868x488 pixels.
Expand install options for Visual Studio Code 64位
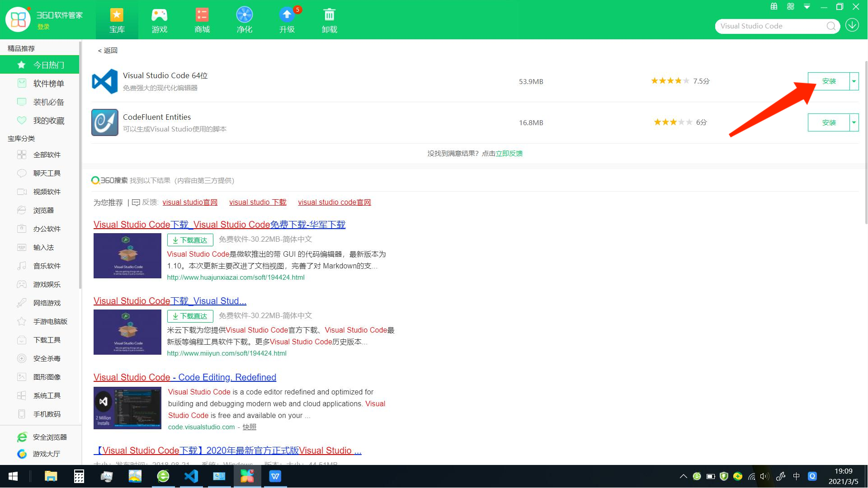854,81
